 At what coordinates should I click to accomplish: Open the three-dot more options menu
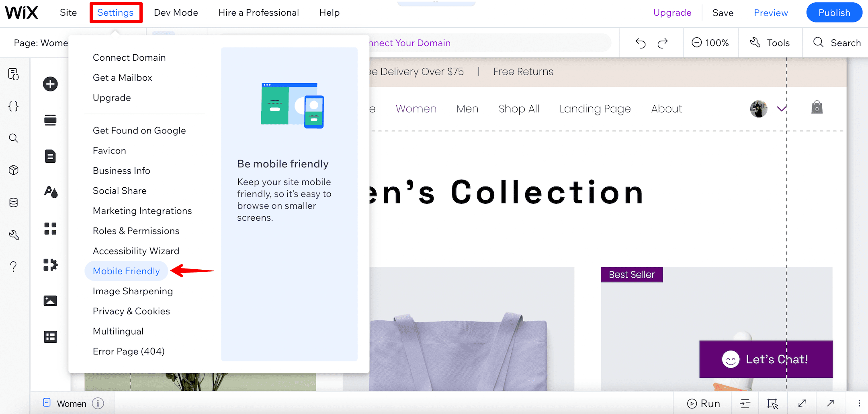coord(859,403)
